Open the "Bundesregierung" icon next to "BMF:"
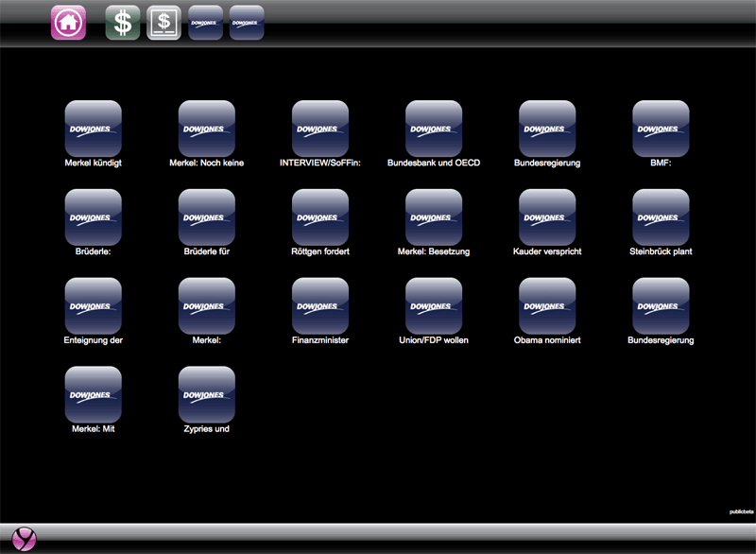756x554 pixels. click(x=547, y=129)
